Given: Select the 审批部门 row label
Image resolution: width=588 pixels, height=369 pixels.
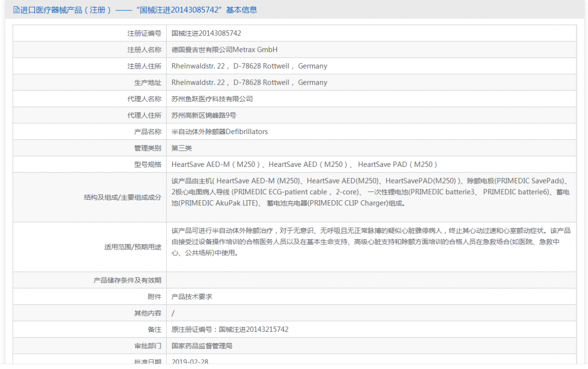Looking at the screenshot, I should 147,346.
